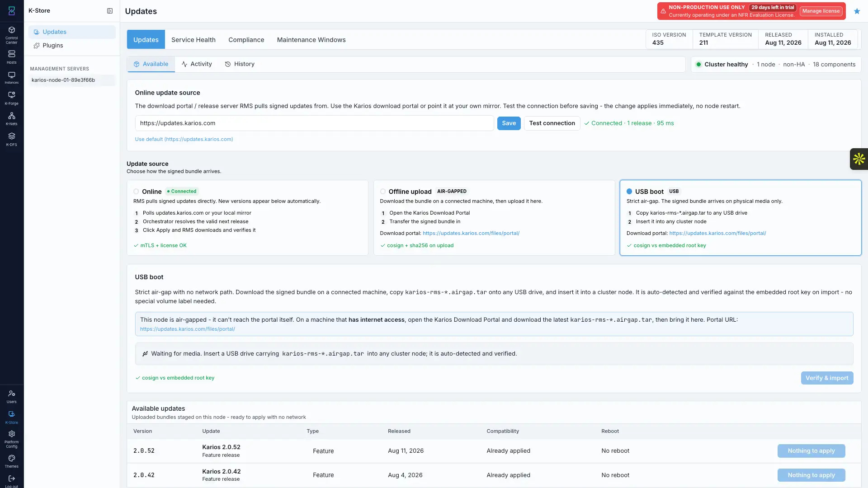Select the Online update source radio
This screenshot has width=868, height=488.
coord(136,192)
